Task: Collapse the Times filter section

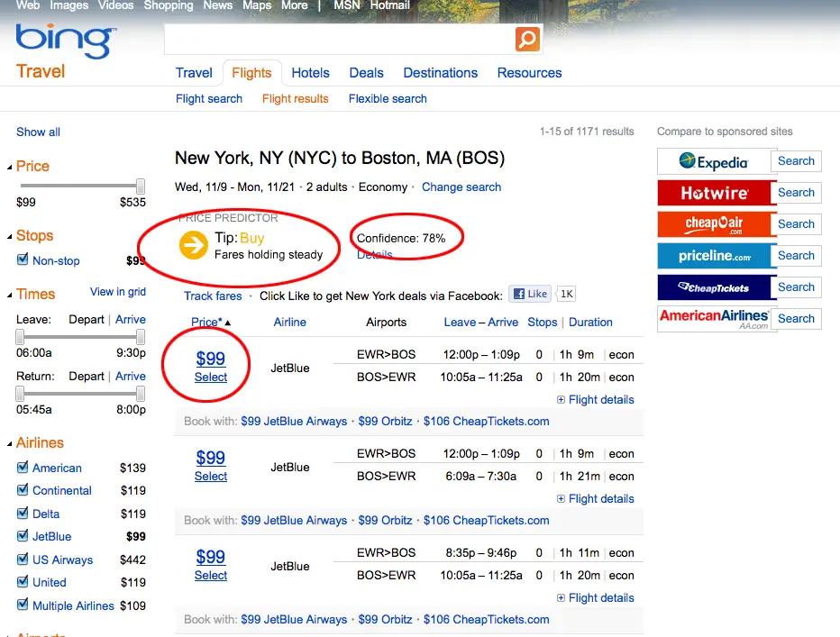Action: (10, 296)
